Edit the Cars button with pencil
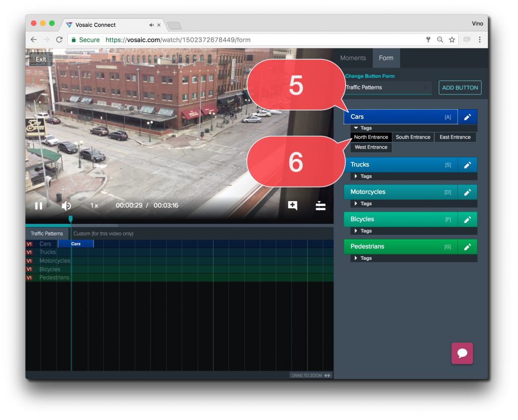518x420 pixels. 467,117
